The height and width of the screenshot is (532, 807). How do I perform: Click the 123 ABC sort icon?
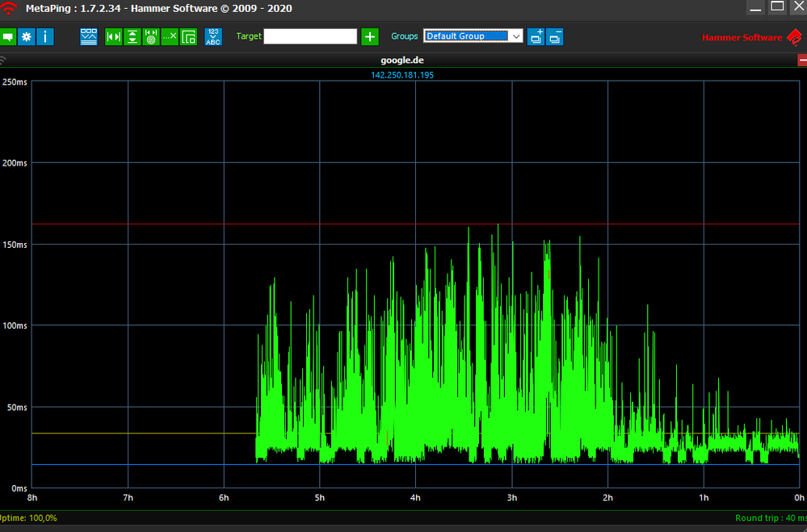[213, 37]
